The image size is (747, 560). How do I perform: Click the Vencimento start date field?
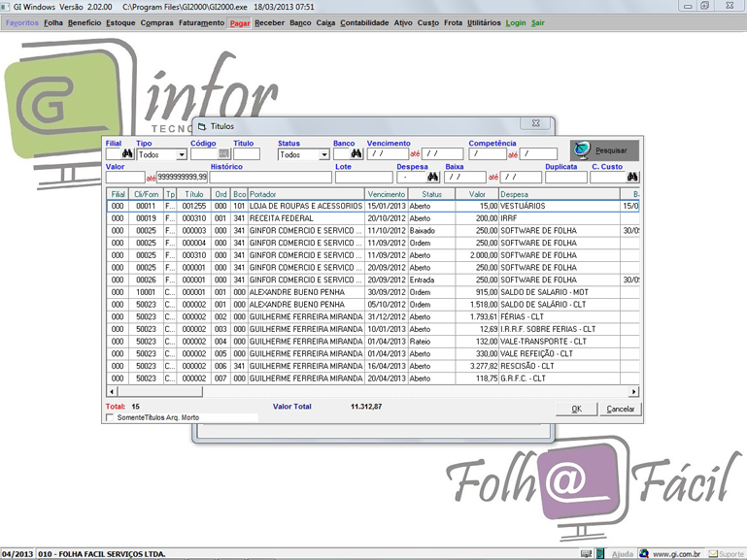(x=388, y=154)
